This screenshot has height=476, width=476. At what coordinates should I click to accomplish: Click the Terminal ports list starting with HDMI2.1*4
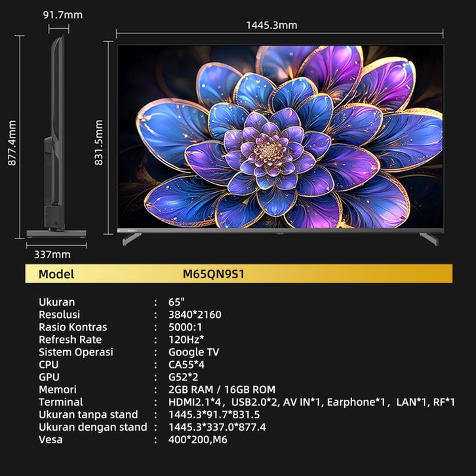pos(311,402)
